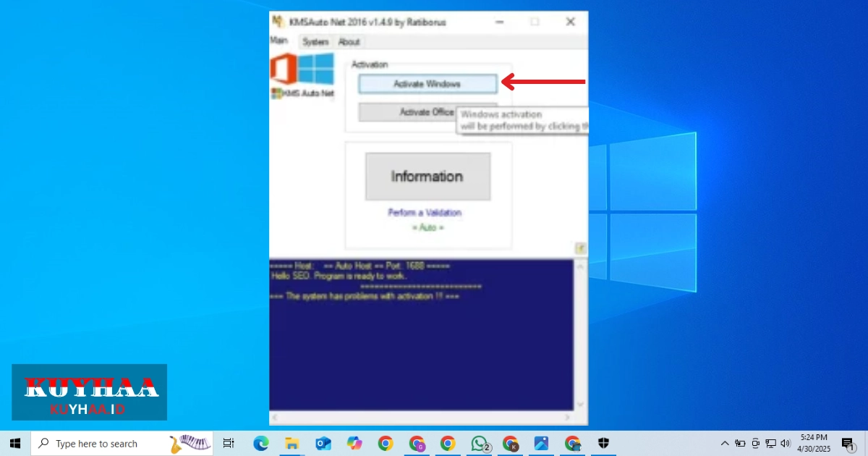868x456 pixels.
Task: Click the Type here to search box
Action: pyautogui.click(x=109, y=444)
